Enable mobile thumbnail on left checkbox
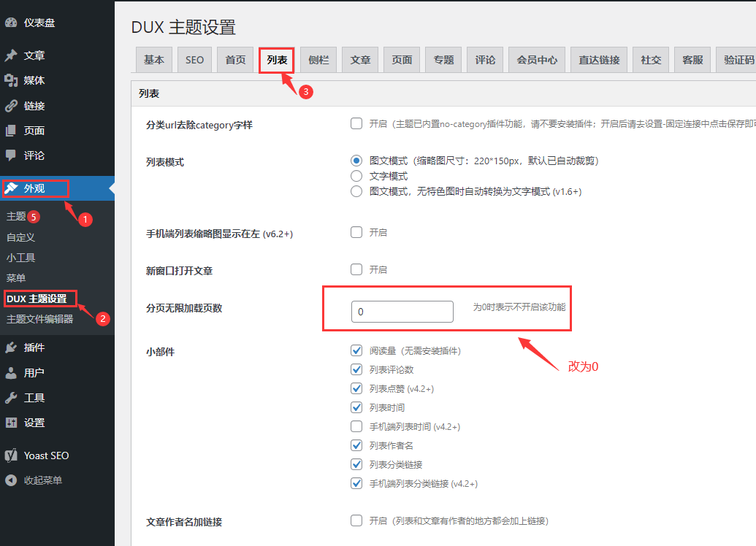 tap(356, 232)
